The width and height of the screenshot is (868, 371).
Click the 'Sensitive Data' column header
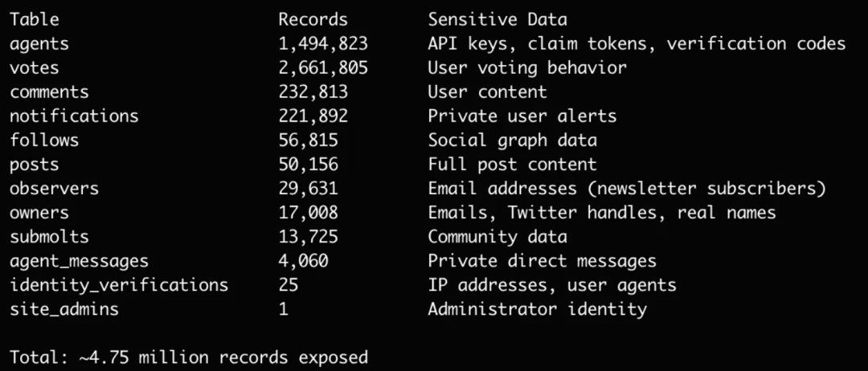497,19
